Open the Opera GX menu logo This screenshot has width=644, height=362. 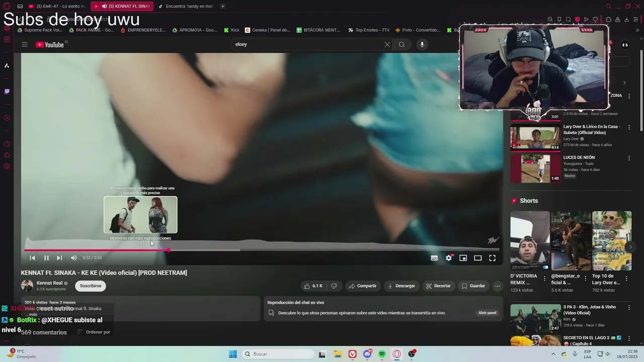pos(7,6)
